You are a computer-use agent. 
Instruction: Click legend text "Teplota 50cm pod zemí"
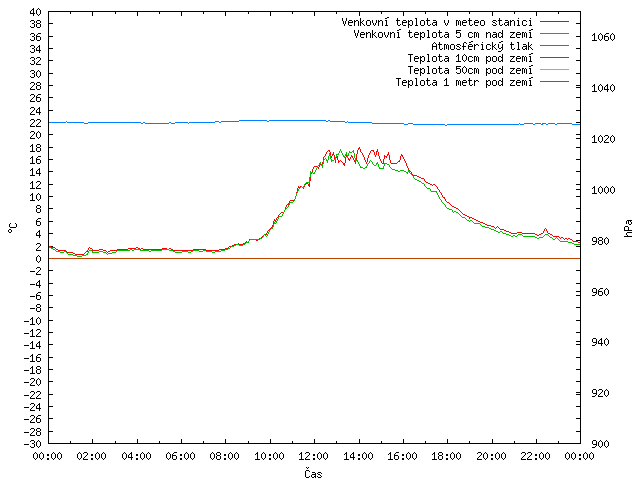[470, 70]
